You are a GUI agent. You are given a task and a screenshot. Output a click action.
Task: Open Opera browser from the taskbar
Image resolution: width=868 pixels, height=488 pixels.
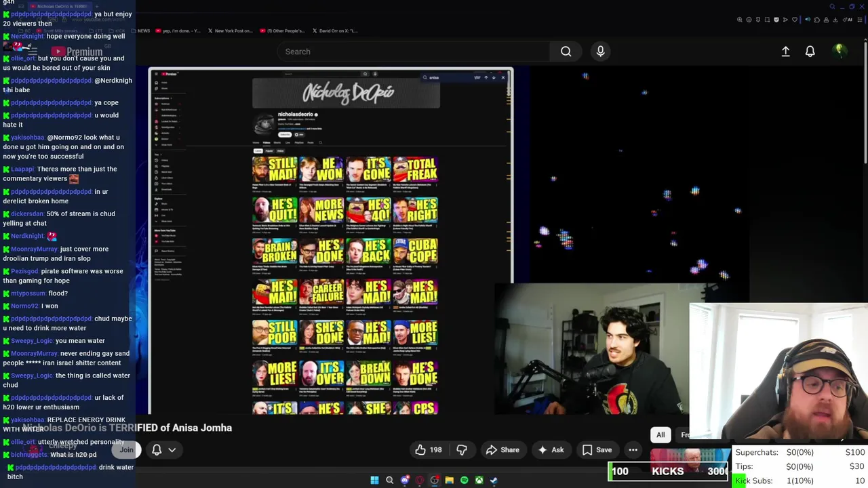click(420, 480)
